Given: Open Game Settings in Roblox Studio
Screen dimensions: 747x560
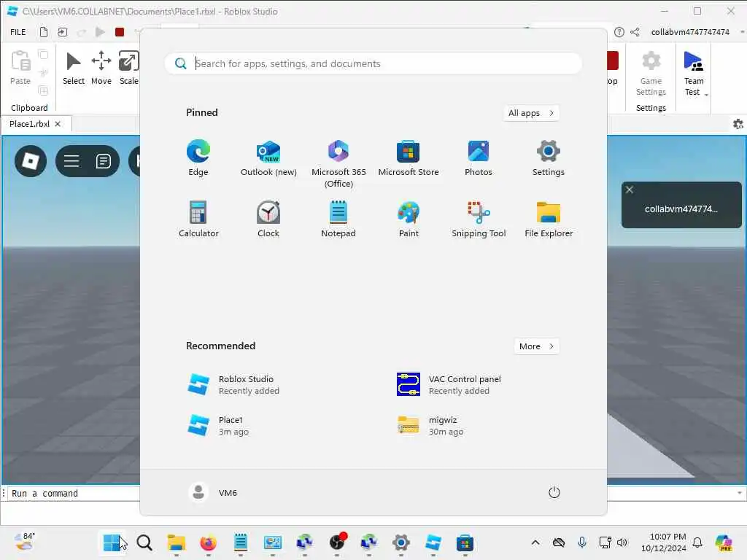Looking at the screenshot, I should pyautogui.click(x=651, y=74).
